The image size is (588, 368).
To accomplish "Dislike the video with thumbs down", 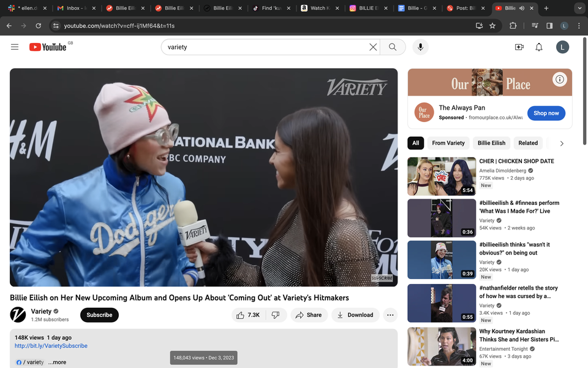I will pyautogui.click(x=276, y=315).
